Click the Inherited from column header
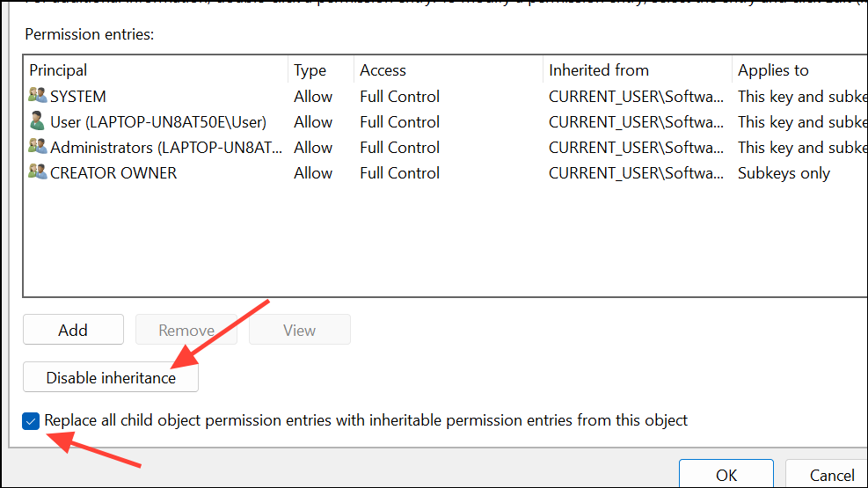The height and width of the screenshot is (488, 868). (x=598, y=70)
